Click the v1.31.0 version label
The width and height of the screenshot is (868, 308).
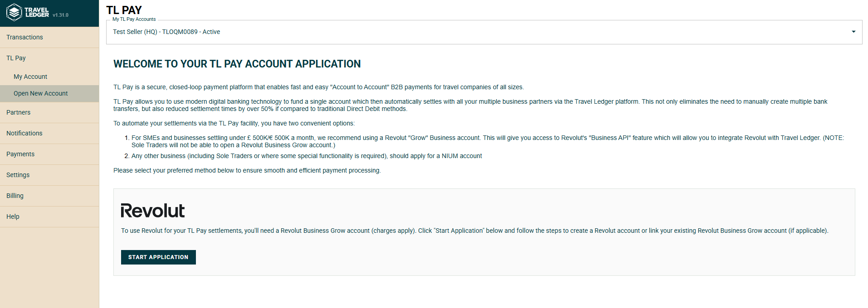point(60,15)
